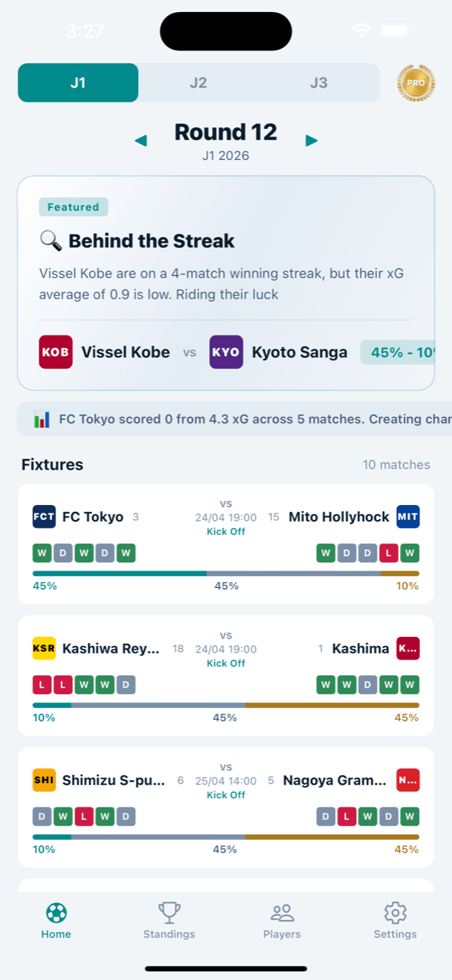The image size is (452, 980).
Task: Click the FC Tokyo match probability bar
Action: pyautogui.click(x=226, y=573)
